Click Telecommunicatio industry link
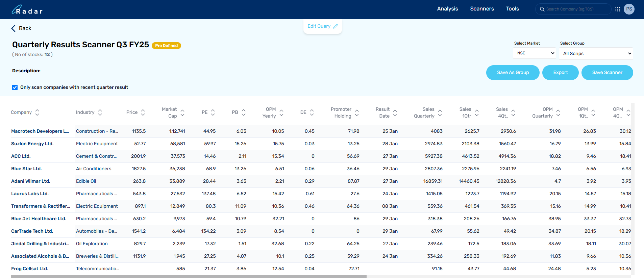Viewport: 644px width, 278px height. pos(97,269)
